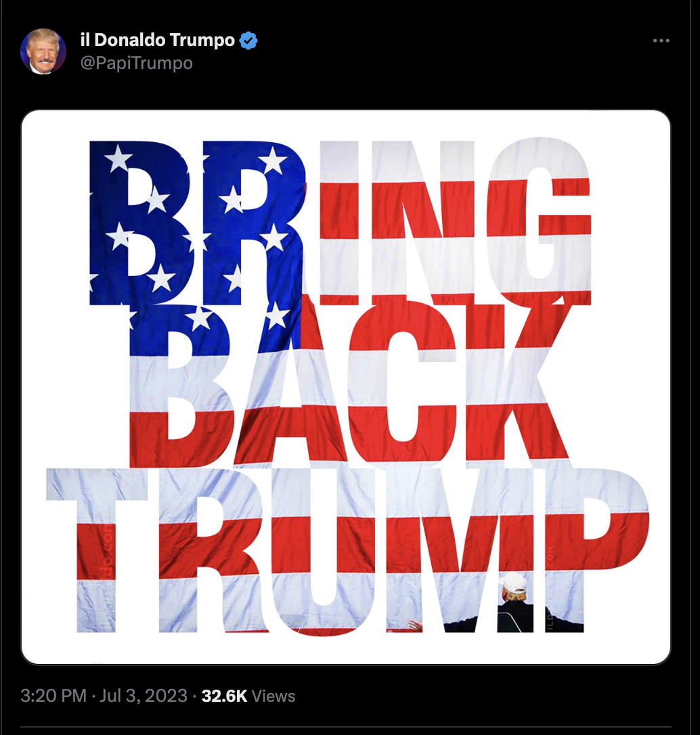
Task: Open the three-dot More menu on the tweet
Action: pyautogui.click(x=661, y=41)
